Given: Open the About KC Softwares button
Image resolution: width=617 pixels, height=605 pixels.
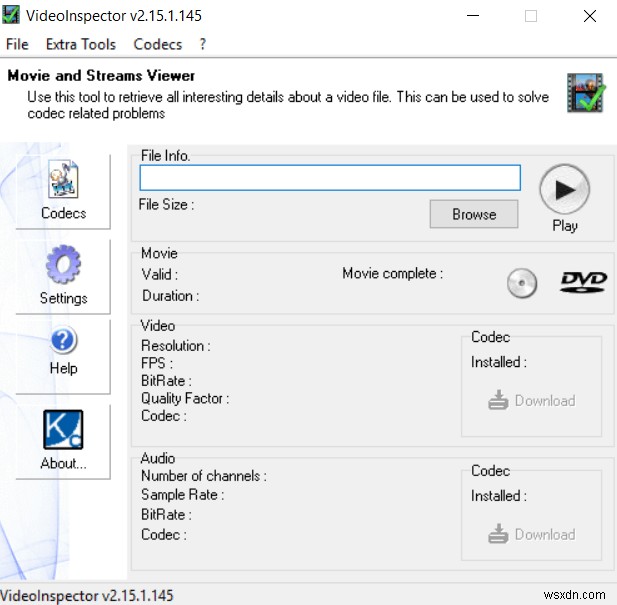Looking at the screenshot, I should [63, 441].
